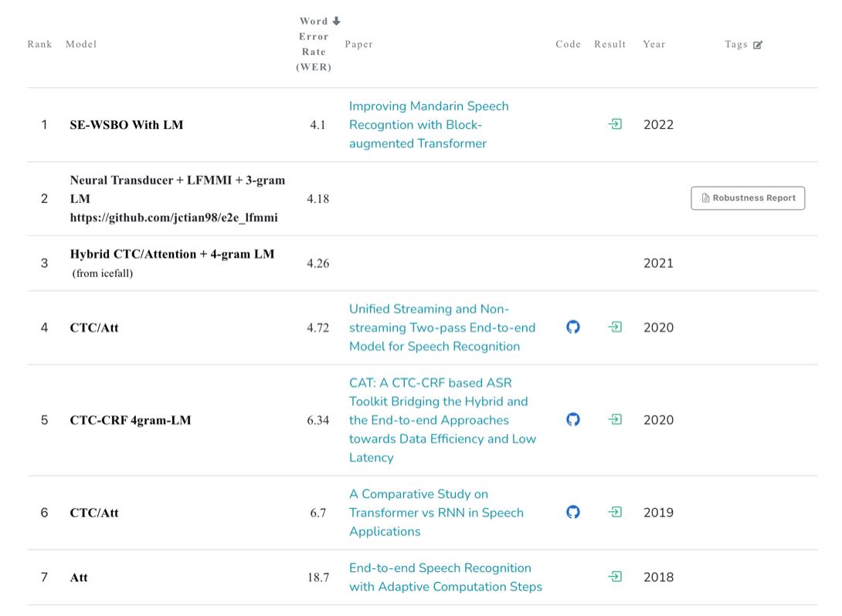Open GitHub code icon for rank 4 CTC/Att
The width and height of the screenshot is (842, 616).
point(572,327)
